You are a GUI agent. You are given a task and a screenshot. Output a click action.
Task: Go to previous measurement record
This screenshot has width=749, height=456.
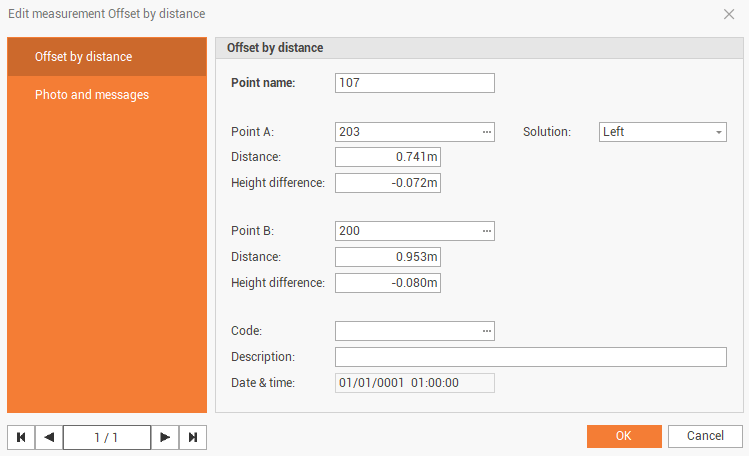pyautogui.click(x=48, y=437)
